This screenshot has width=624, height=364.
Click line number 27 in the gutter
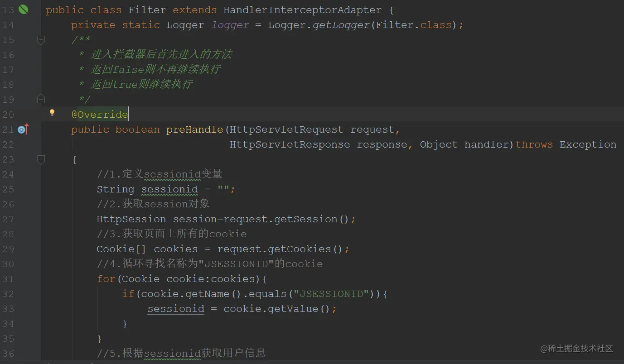click(x=8, y=220)
